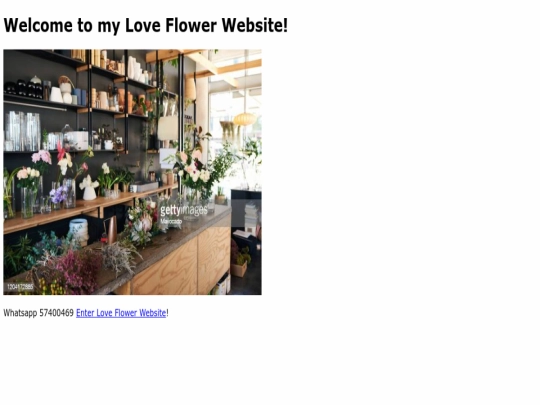Image resolution: width=540 pixels, height=405 pixels.
Task: Click the white figurine vase on wooden shelf
Action: [x=89, y=188]
